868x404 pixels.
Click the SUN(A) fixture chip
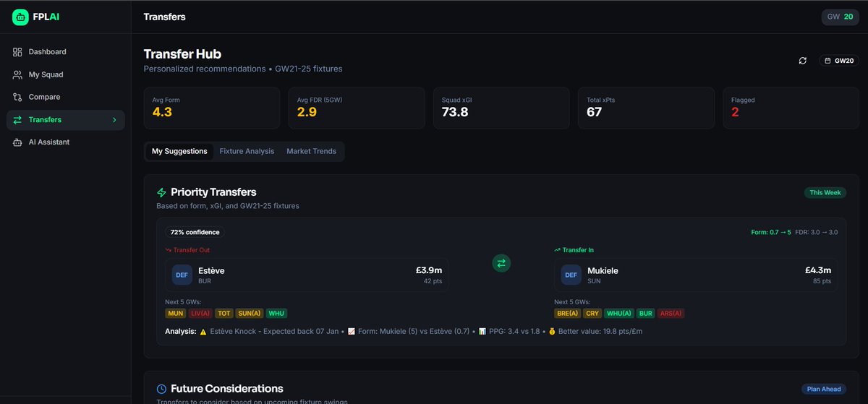250,314
